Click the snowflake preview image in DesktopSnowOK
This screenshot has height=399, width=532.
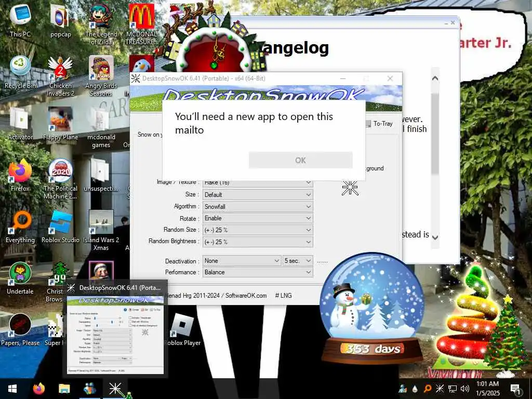(x=350, y=188)
